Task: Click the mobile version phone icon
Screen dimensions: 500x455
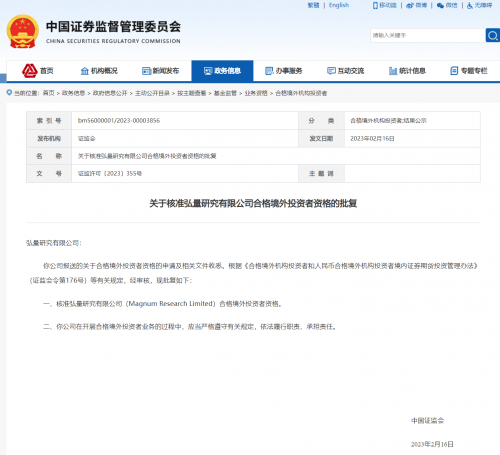Action: tap(375, 5)
